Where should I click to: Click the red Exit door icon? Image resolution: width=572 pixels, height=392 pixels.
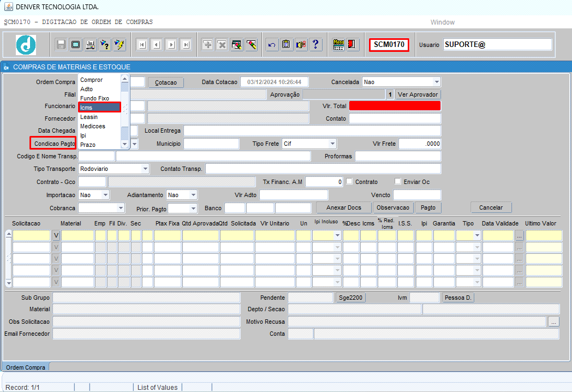click(x=352, y=45)
